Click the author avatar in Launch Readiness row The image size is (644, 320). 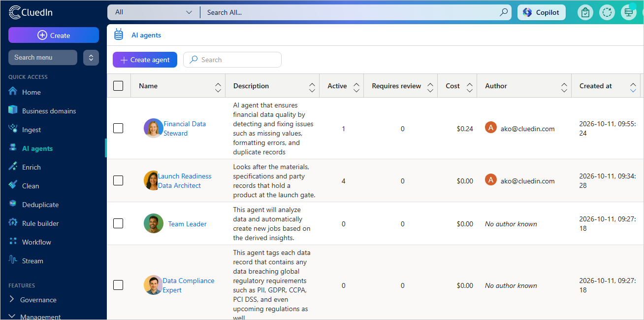pos(491,180)
